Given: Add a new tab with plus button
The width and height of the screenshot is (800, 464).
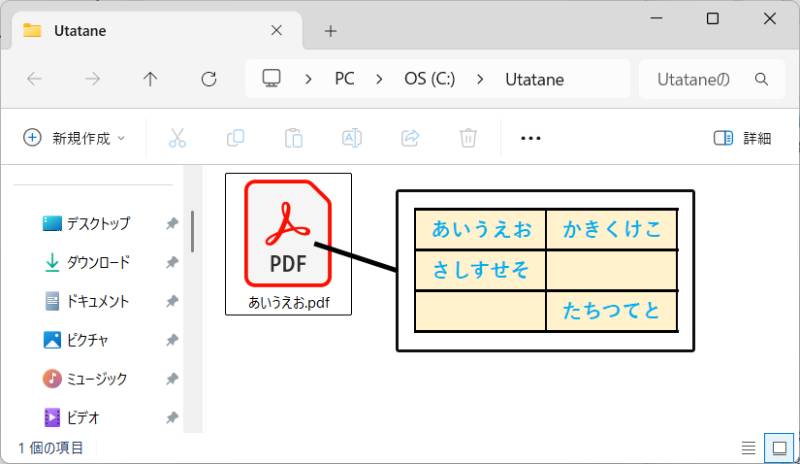Looking at the screenshot, I should [x=331, y=31].
